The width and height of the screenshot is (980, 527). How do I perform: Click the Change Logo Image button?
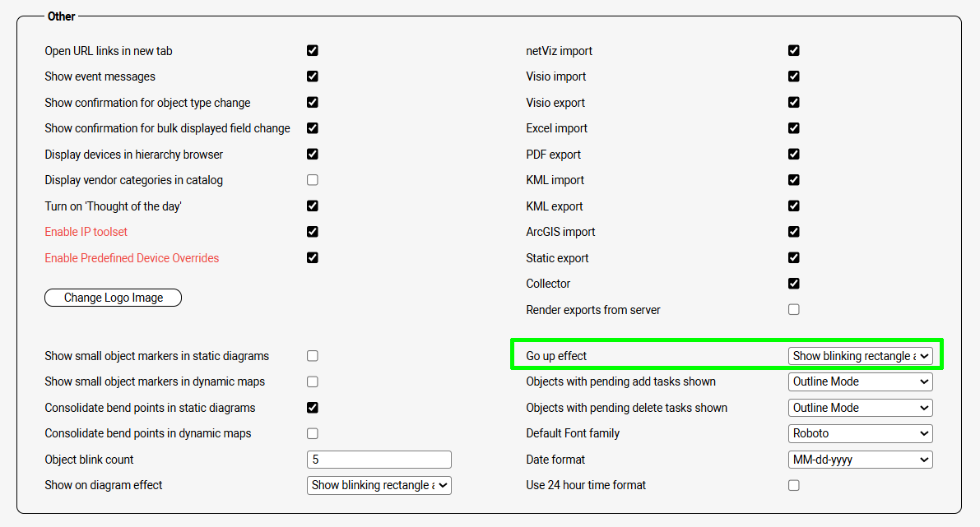click(113, 298)
